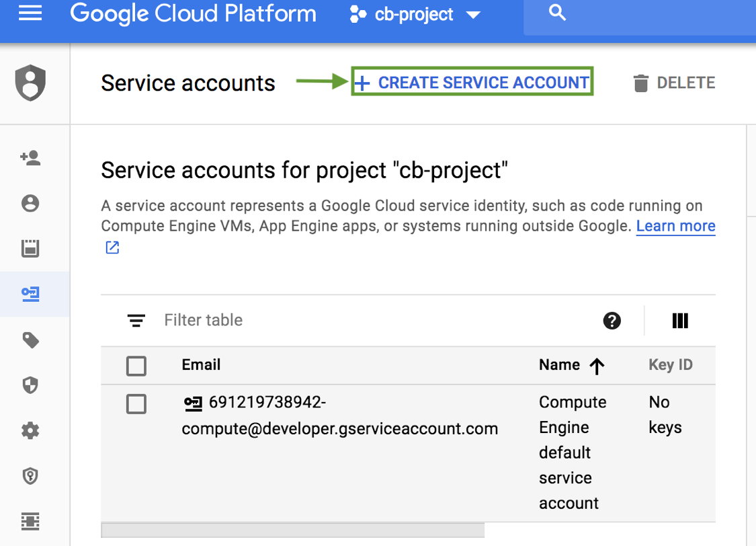Open the column display options icon
The width and height of the screenshot is (756, 546).
point(680,320)
